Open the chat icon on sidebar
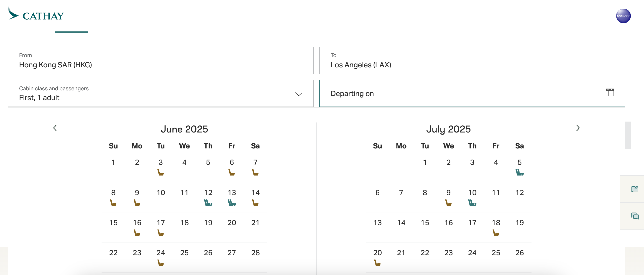This screenshot has height=275, width=644. point(634,216)
